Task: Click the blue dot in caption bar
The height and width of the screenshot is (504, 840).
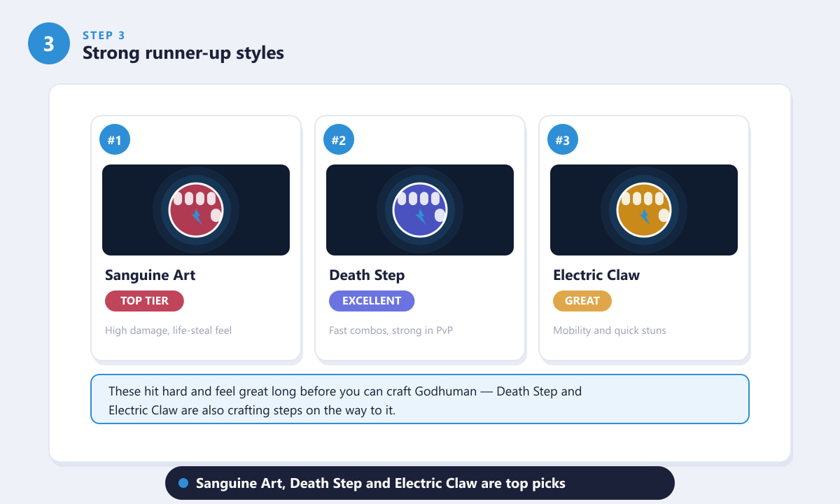Action: point(184,483)
